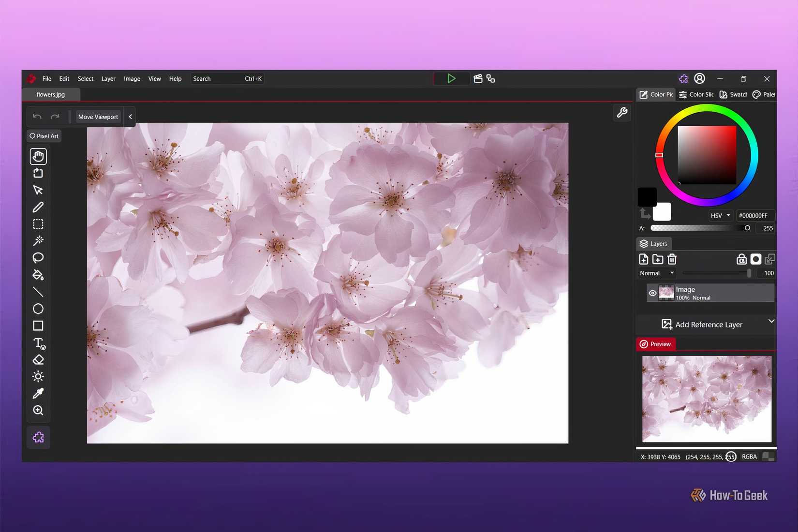Select the Eraser tool
This screenshot has height=532, width=798.
tap(38, 359)
